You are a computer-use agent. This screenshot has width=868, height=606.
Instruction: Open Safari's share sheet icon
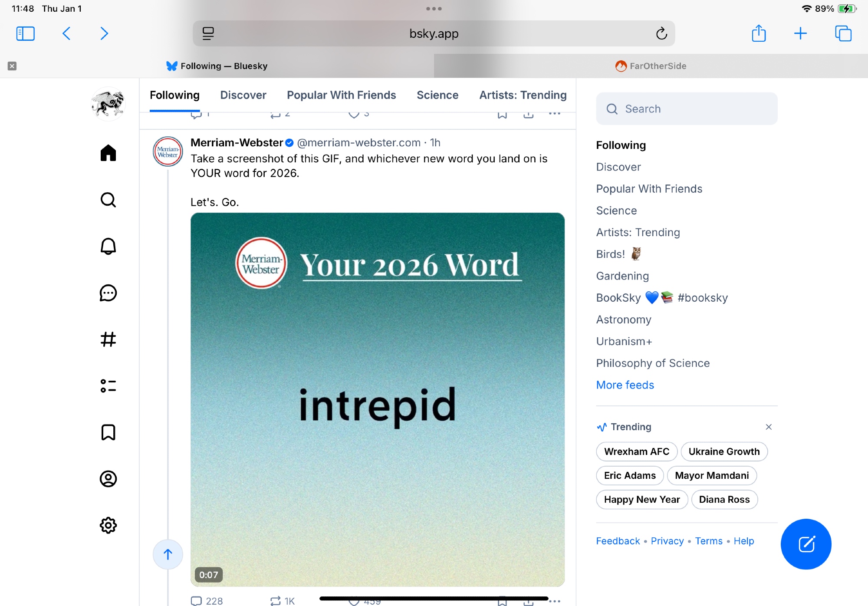[x=759, y=33]
